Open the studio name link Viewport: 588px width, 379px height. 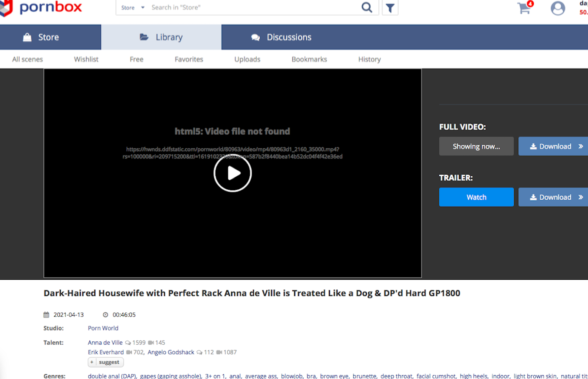point(103,328)
